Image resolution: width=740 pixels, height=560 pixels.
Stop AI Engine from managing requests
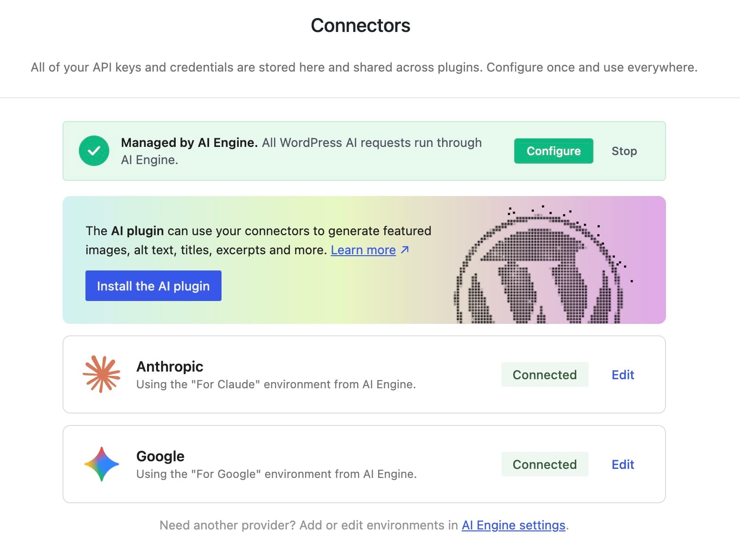(x=624, y=151)
